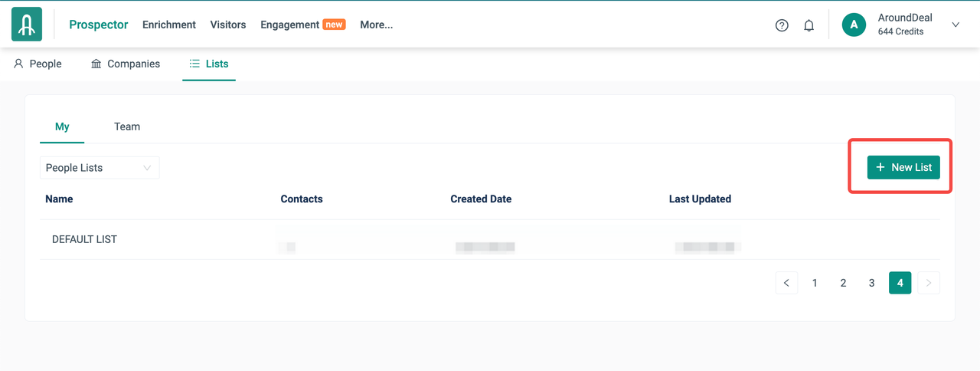Switch to the Companies tab
This screenshot has width=980, height=371.
point(126,64)
